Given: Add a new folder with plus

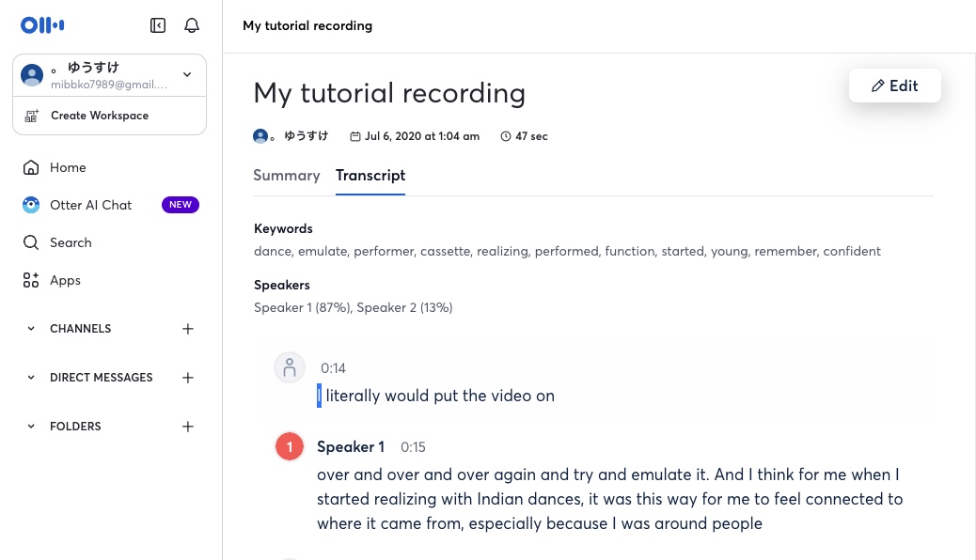Looking at the screenshot, I should [188, 427].
